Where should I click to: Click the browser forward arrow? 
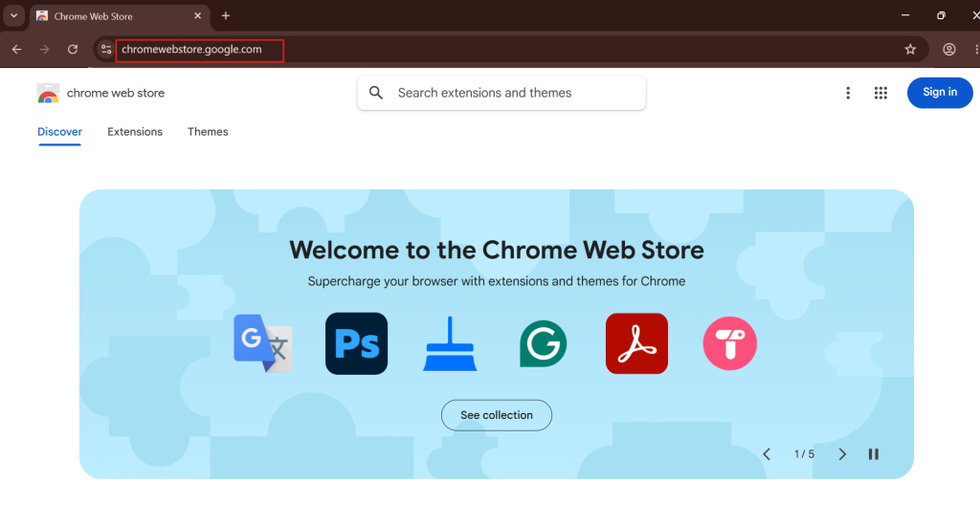pyautogui.click(x=44, y=50)
